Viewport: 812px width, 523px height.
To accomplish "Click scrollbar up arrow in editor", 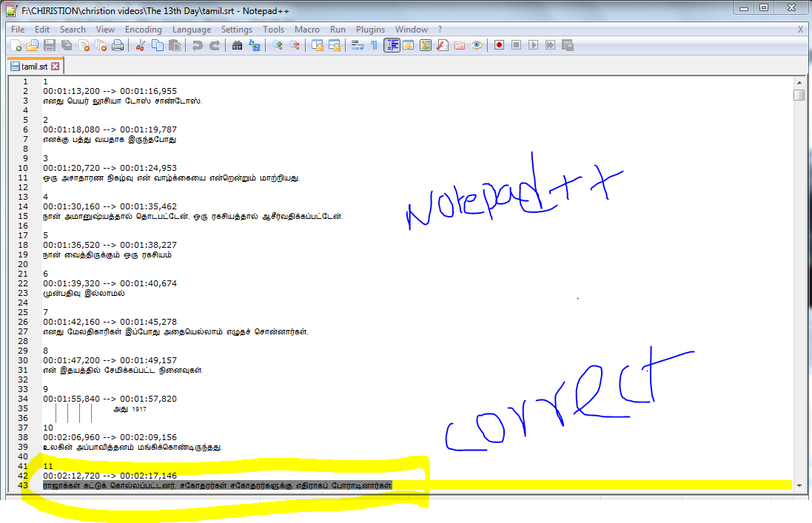I will pyautogui.click(x=799, y=83).
